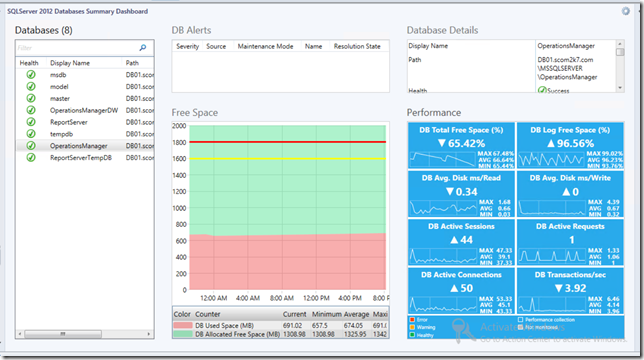Click up arrow of Database Details scrollbar
The width and height of the screenshot is (644, 360).
pyautogui.click(x=620, y=44)
